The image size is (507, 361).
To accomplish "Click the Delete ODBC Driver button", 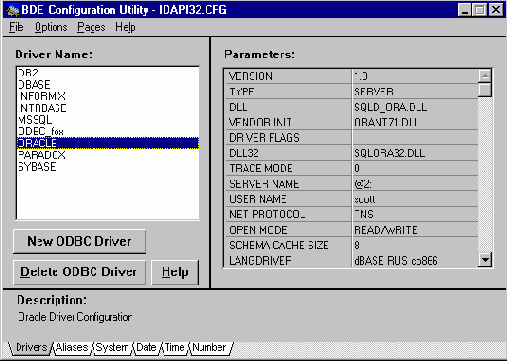I will click(x=79, y=272).
